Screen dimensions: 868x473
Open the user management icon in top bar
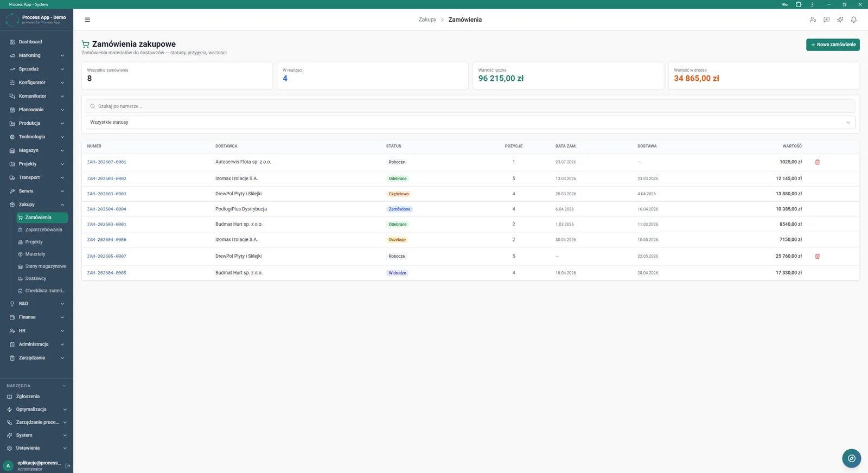click(813, 20)
